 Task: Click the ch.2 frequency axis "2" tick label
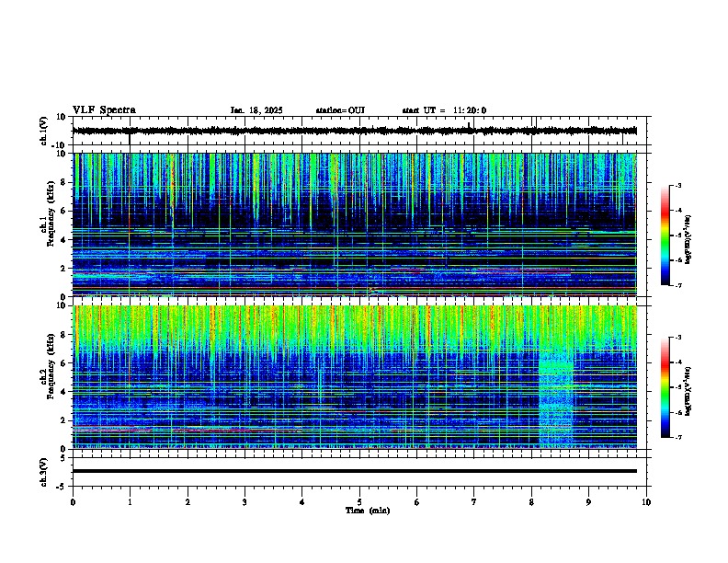point(63,420)
